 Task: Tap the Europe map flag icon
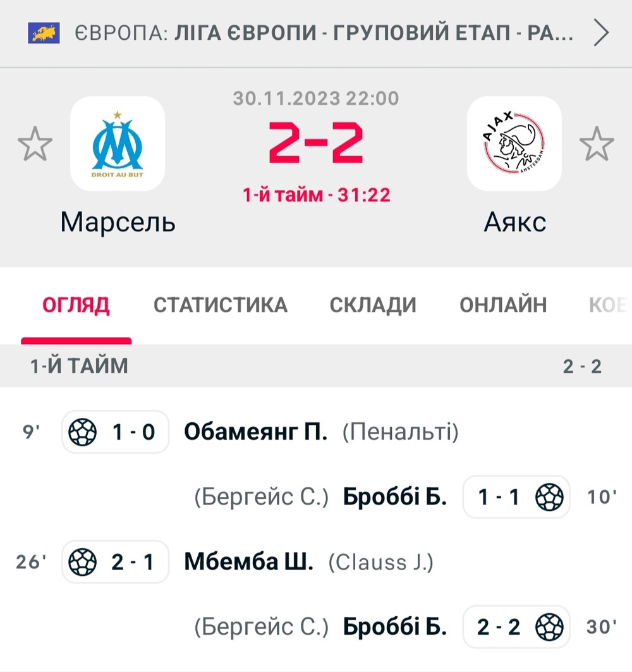44,33
